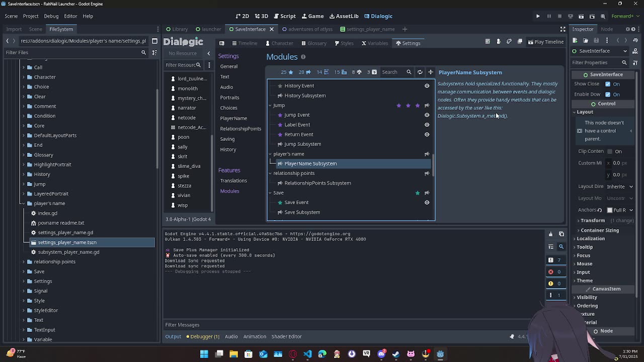644x362 pixels.
Task: Open the Translations settings page
Action: (233, 180)
